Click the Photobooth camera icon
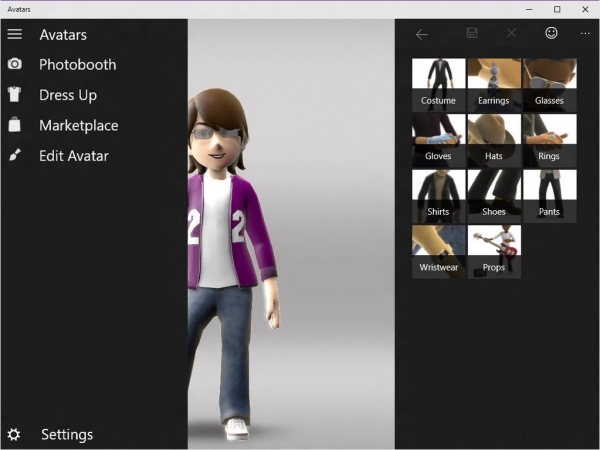 coord(15,64)
